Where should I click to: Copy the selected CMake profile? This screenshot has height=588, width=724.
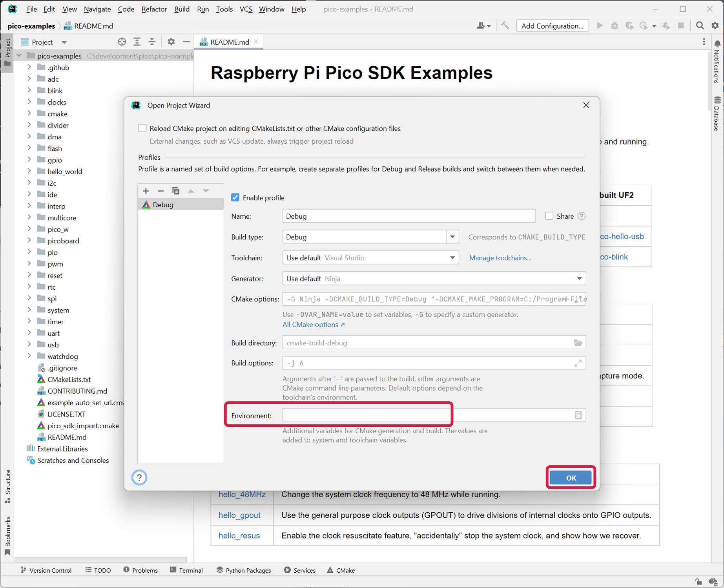tap(176, 191)
